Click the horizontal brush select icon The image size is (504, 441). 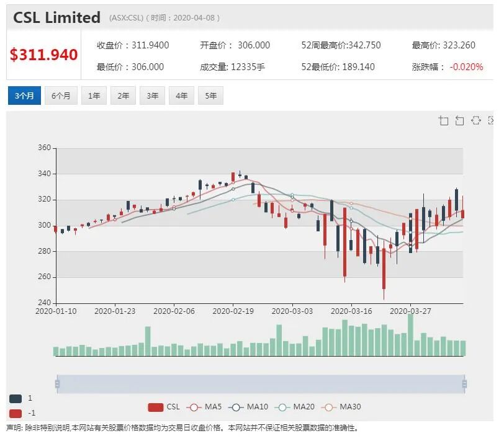coord(475,120)
